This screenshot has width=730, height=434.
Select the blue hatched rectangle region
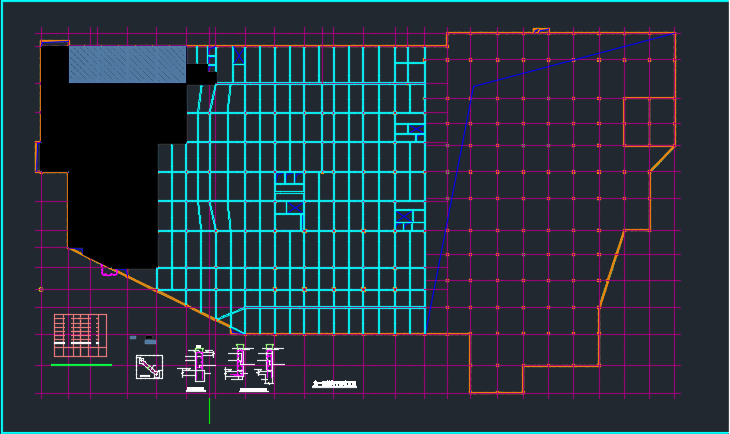pos(128,64)
